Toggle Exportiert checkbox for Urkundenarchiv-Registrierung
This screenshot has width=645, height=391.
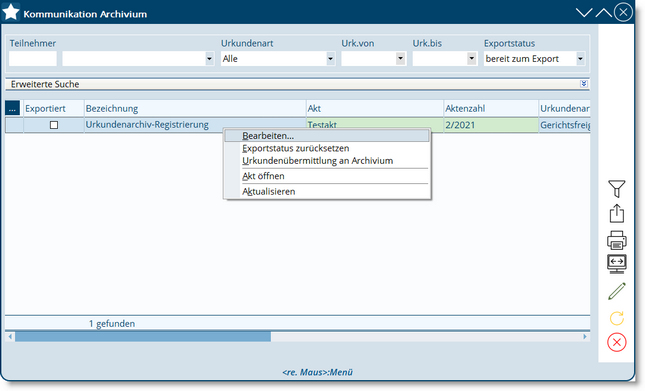54,125
